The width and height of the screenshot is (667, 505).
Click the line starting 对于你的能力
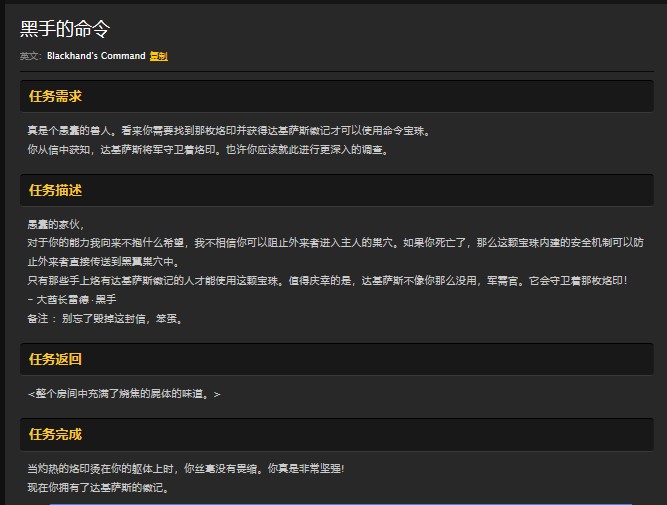pos(335,243)
